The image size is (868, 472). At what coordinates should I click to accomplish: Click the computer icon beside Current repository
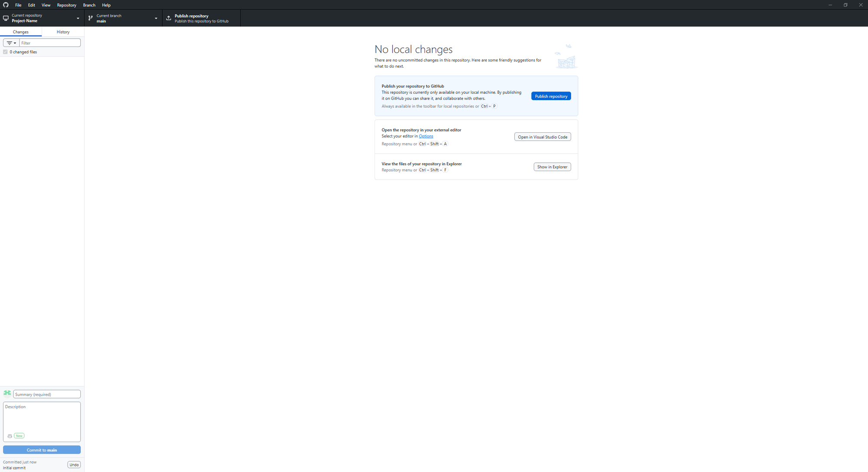[6, 18]
